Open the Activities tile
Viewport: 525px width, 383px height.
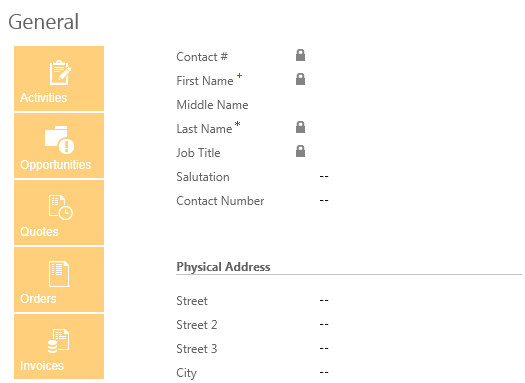pyautogui.click(x=59, y=78)
